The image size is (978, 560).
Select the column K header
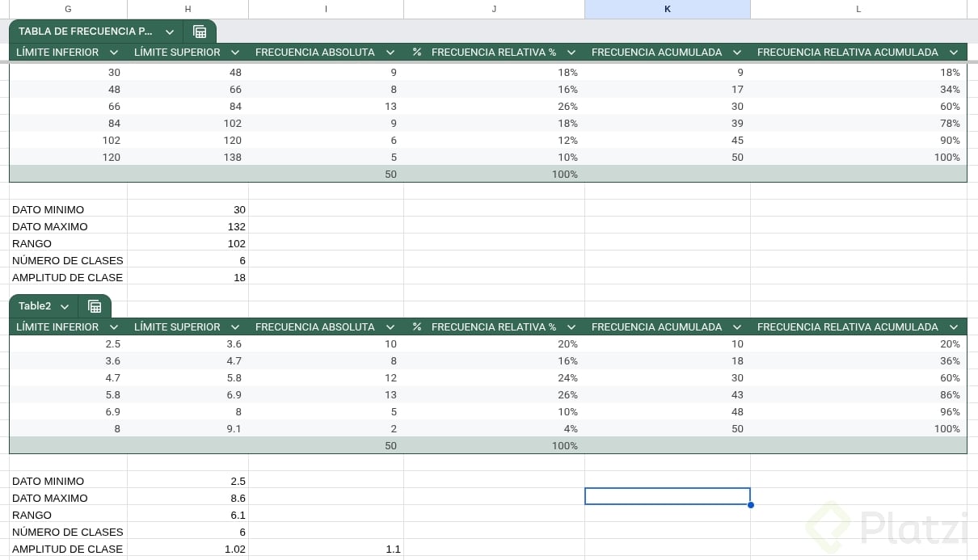(667, 9)
